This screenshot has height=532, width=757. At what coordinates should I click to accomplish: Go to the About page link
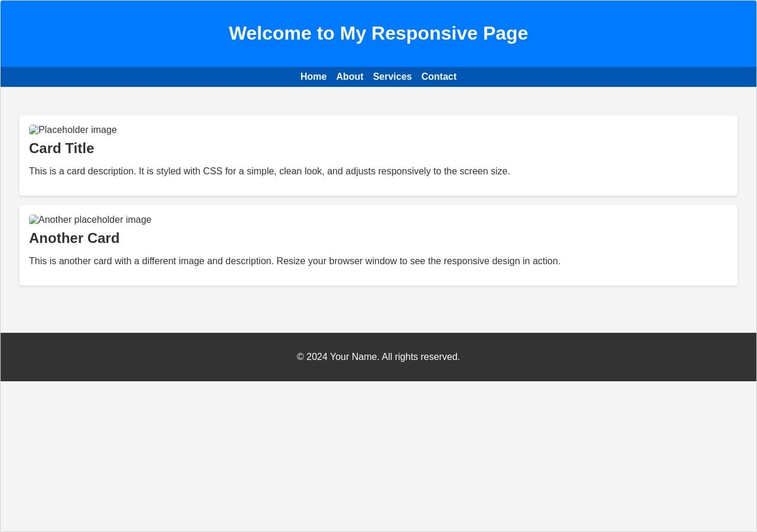[x=350, y=76]
